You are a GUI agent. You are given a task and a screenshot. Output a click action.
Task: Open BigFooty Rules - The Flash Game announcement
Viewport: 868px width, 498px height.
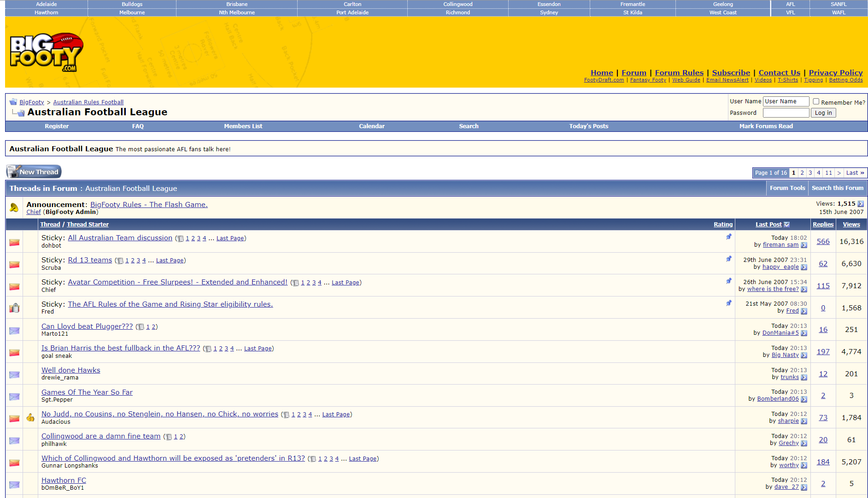(149, 205)
